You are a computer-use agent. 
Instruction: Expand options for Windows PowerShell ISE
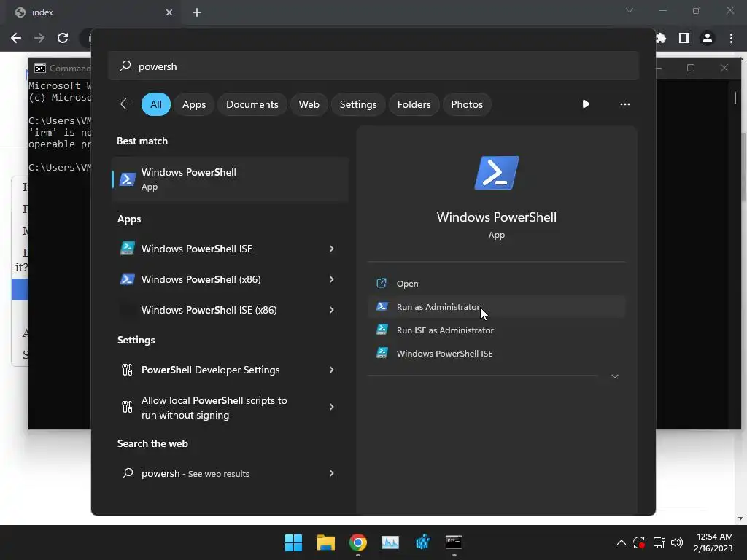[x=331, y=249]
